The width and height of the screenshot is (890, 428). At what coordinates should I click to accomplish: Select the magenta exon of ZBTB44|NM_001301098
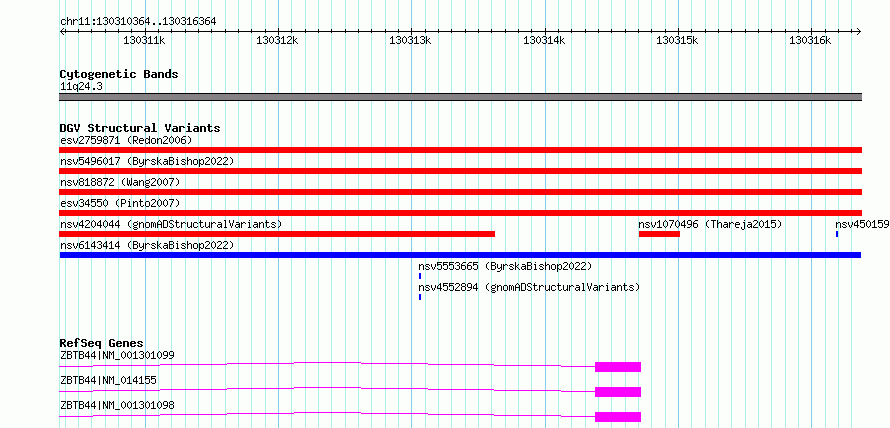618,417
